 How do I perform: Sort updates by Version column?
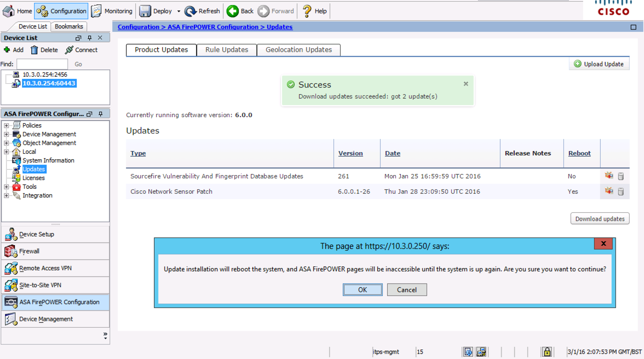pyautogui.click(x=350, y=153)
